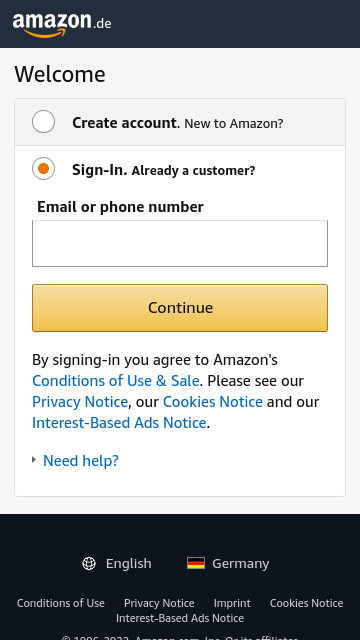Click the Need help? disclosure triangle
360x640 pixels.
pyautogui.click(x=34, y=460)
